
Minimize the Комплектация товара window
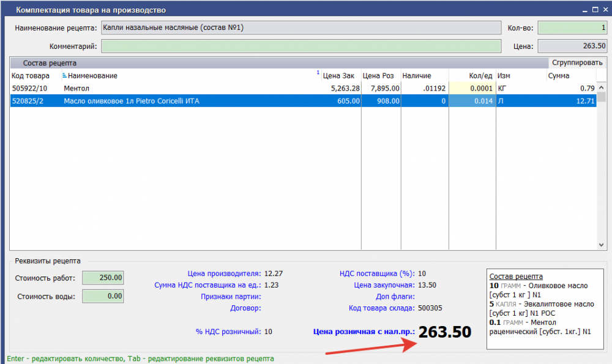[584, 10]
